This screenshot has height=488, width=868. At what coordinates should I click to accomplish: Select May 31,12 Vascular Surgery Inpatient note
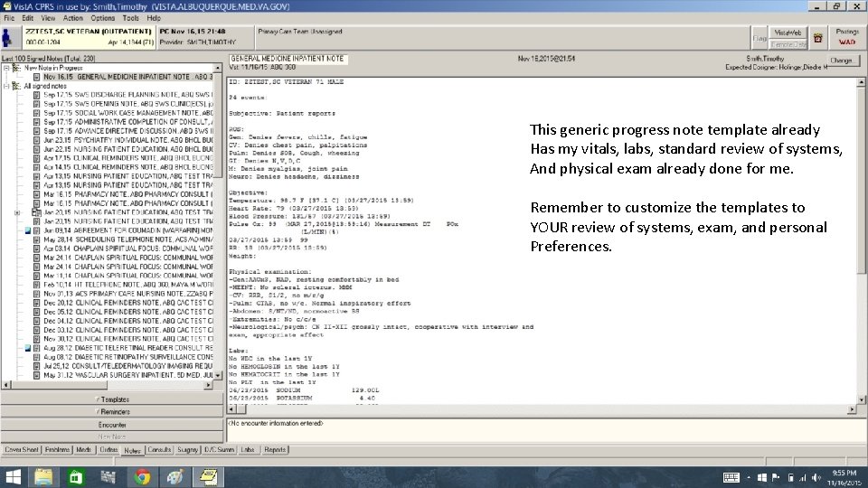[x=127, y=375]
